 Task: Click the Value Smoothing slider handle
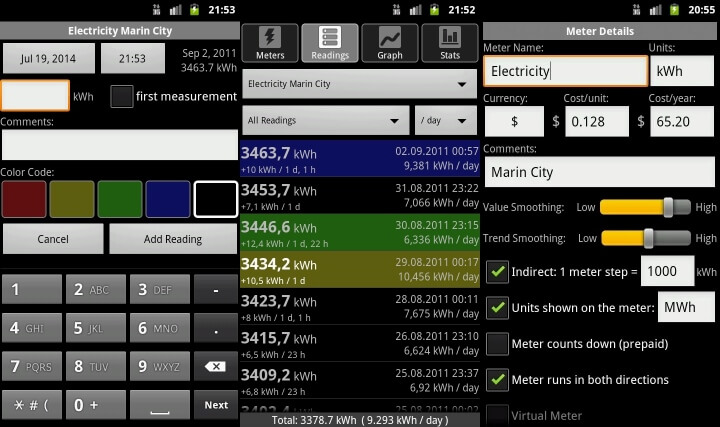(x=669, y=207)
